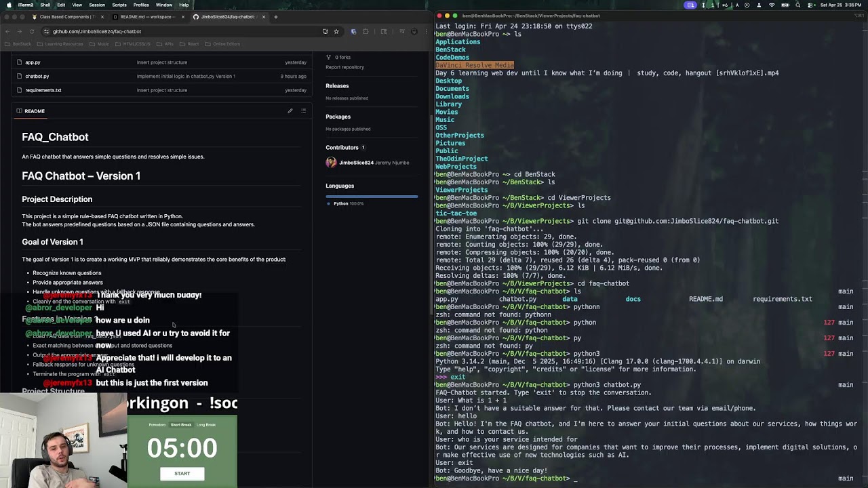Screen dimensions: 868x488
Task: Open the Spotlight search icon in the menu bar
Action: pos(797,5)
